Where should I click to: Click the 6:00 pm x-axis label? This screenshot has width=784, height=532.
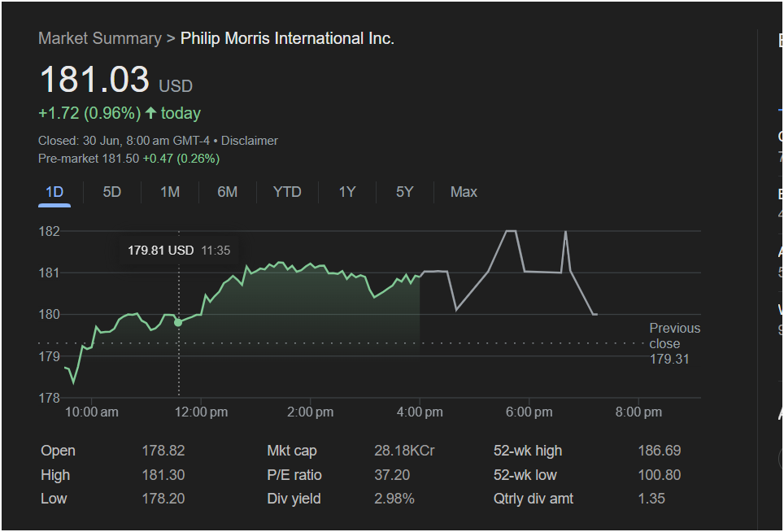(x=529, y=412)
